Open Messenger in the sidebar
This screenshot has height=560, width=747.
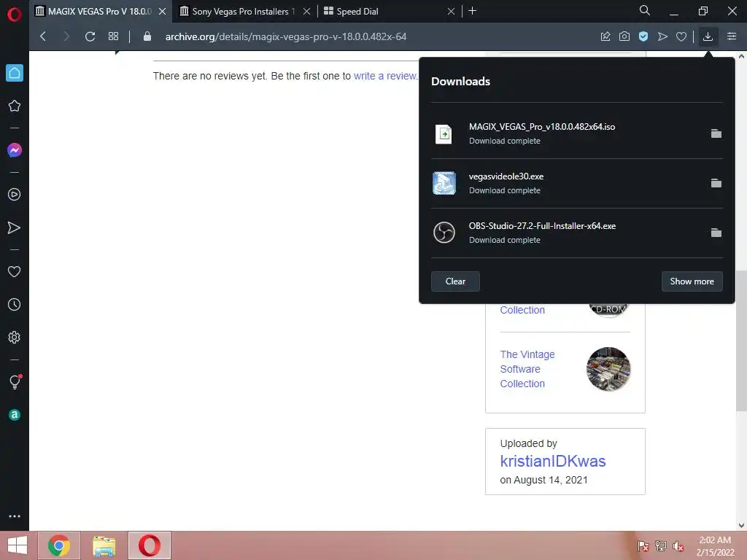[x=15, y=150]
